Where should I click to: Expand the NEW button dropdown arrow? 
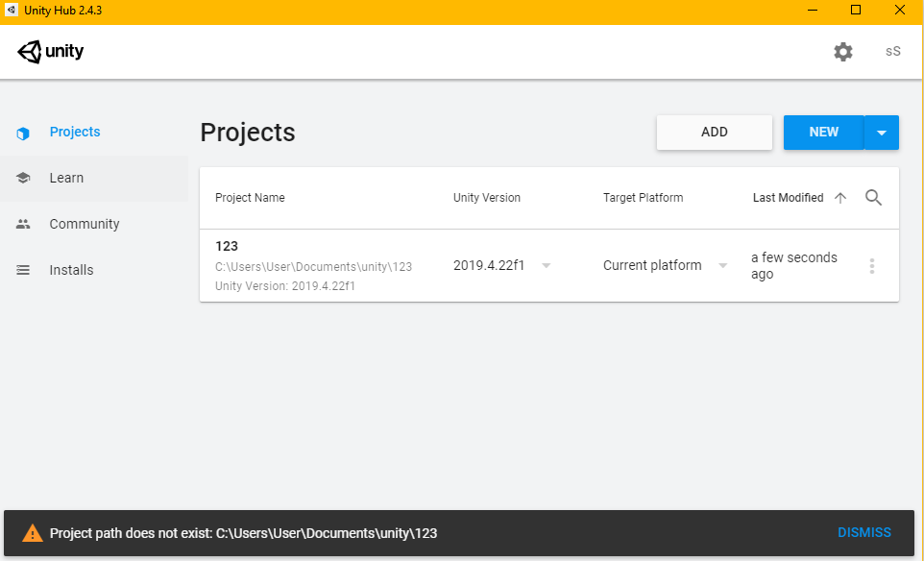click(882, 133)
